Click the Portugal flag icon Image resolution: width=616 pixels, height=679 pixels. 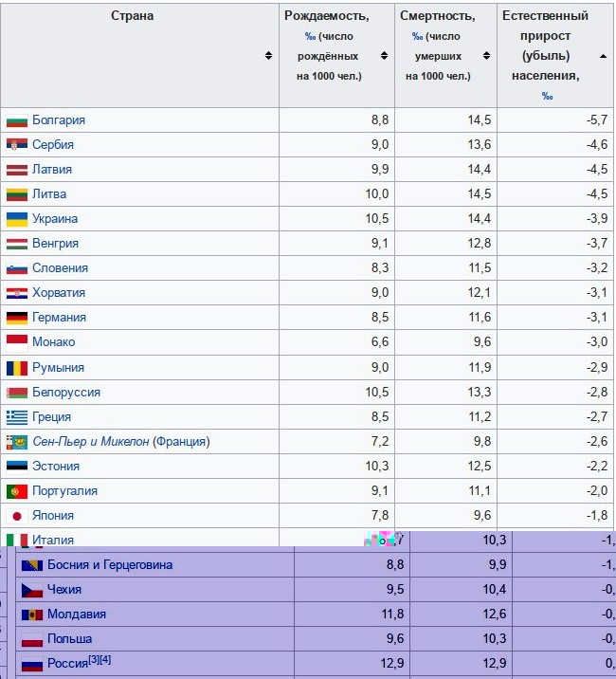pos(16,491)
